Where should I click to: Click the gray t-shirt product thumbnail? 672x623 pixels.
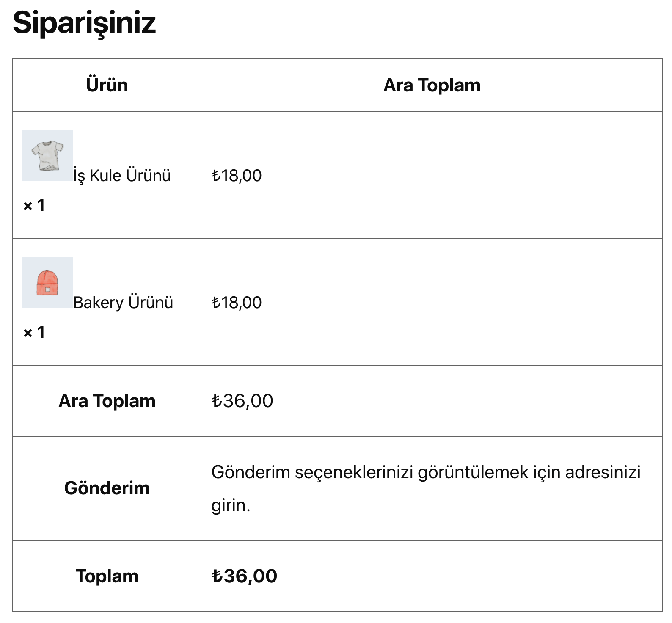47,156
